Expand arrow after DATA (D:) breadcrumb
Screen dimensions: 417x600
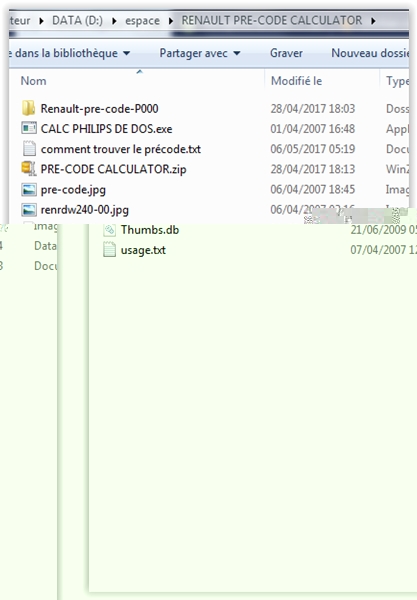(x=114, y=20)
